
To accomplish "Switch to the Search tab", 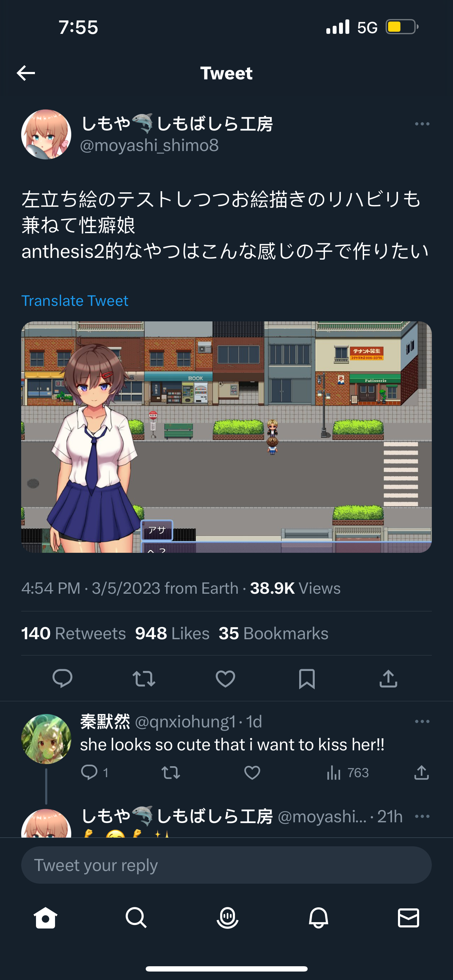I will pyautogui.click(x=136, y=918).
